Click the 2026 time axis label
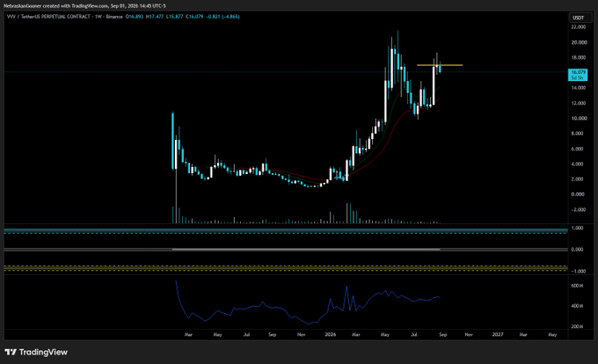 (331, 335)
